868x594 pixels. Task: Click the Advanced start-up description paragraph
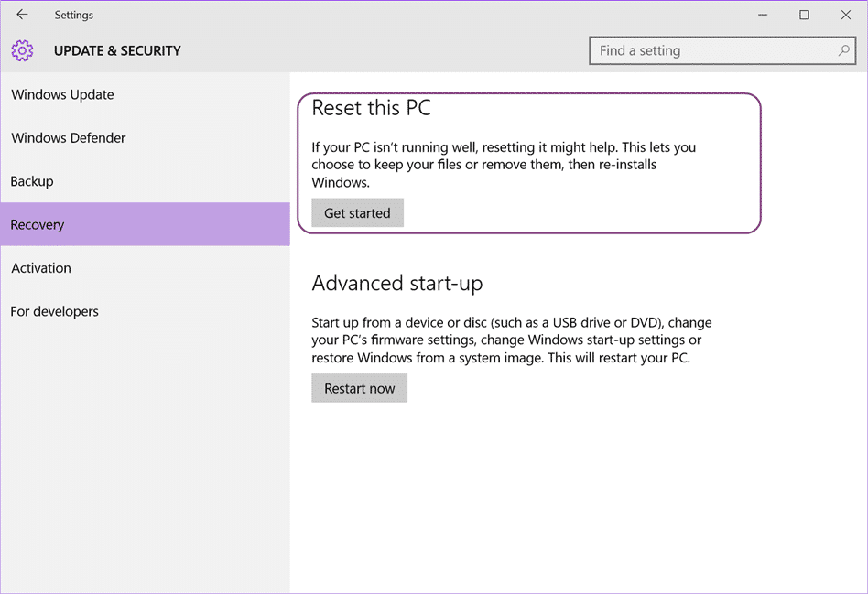click(x=512, y=340)
